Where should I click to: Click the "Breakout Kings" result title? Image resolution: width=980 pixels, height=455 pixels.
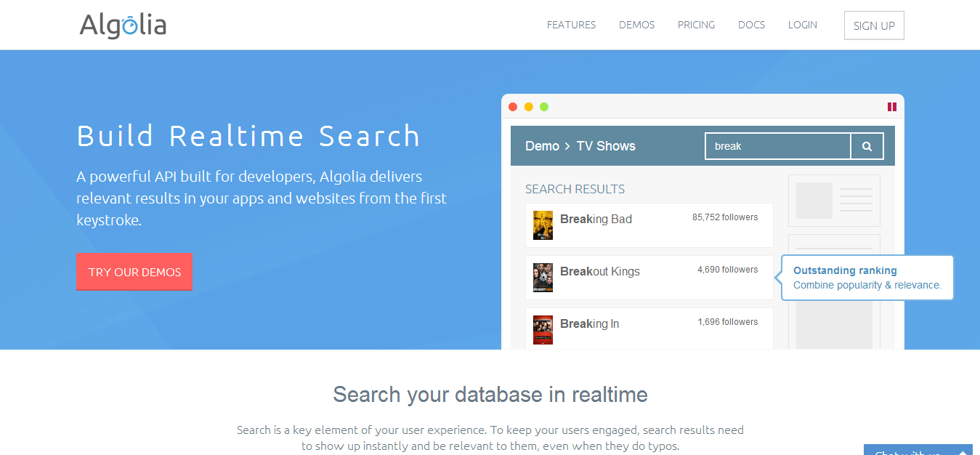click(x=600, y=272)
